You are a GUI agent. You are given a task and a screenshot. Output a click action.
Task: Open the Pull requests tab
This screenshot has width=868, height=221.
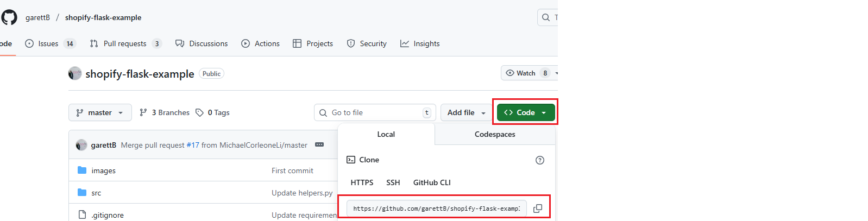click(125, 43)
